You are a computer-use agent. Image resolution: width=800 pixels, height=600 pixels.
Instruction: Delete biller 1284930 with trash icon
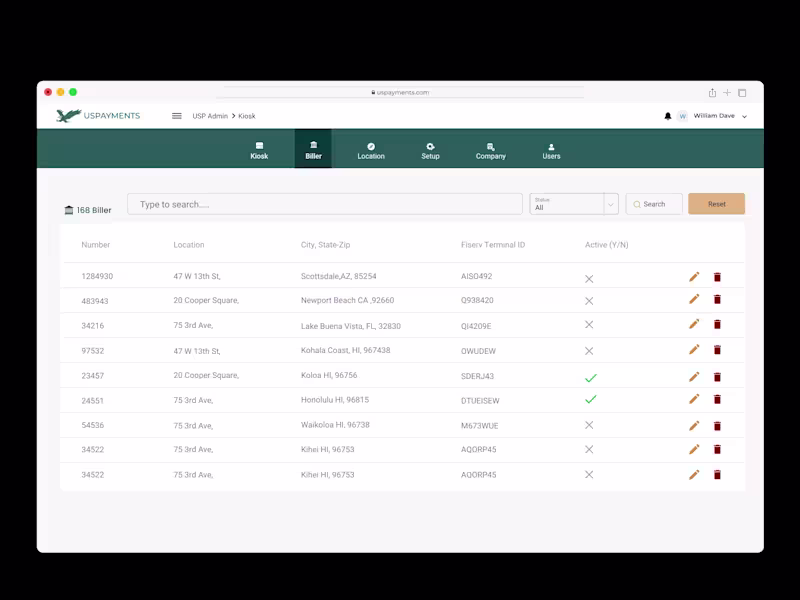pyautogui.click(x=717, y=277)
